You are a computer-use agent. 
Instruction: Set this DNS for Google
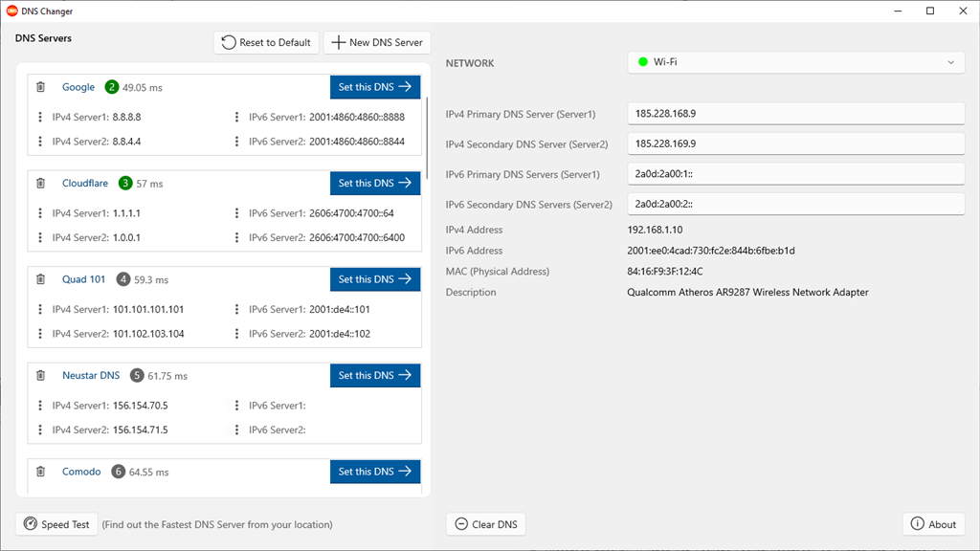[375, 87]
